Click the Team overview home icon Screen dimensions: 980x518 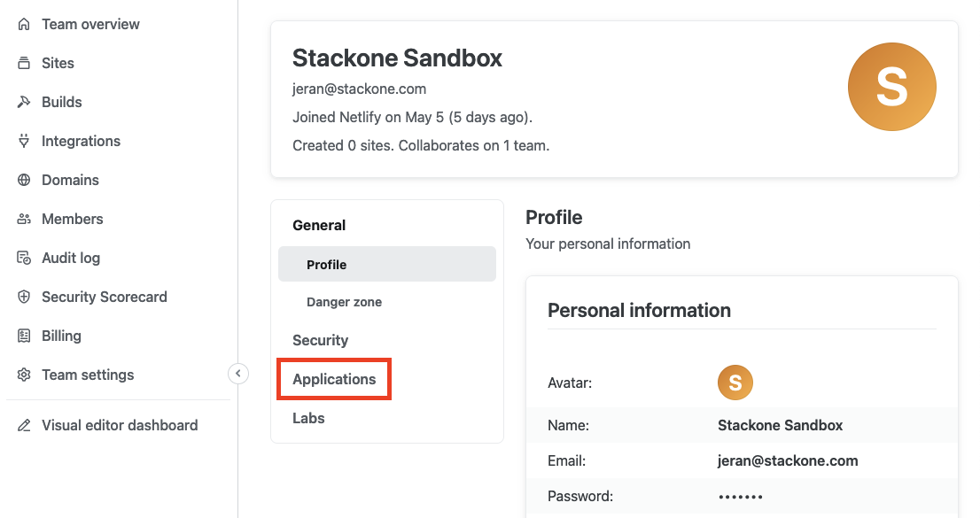pyautogui.click(x=24, y=25)
